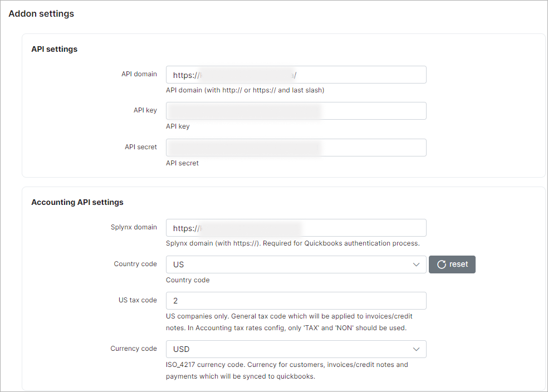Click the "API secret" field label

(x=141, y=147)
